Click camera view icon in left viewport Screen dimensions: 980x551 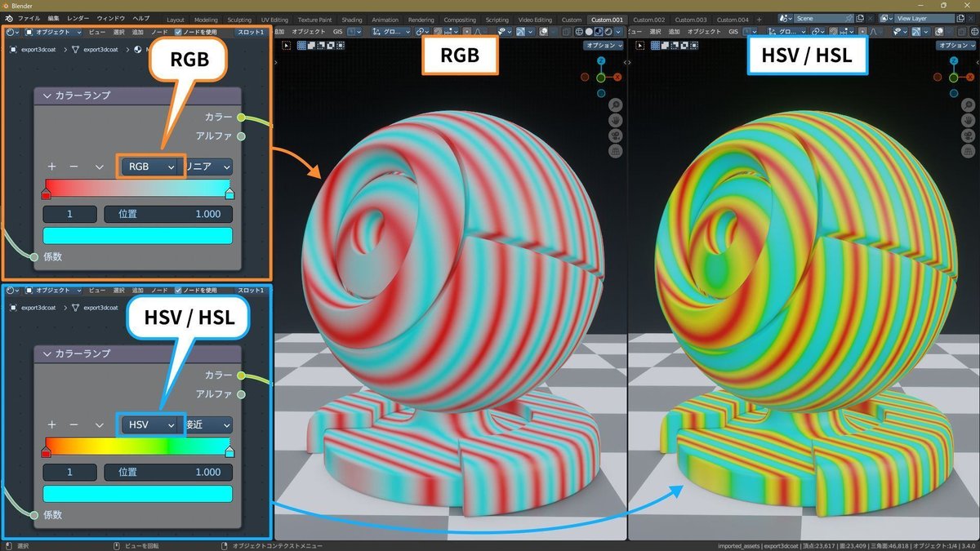pos(616,135)
